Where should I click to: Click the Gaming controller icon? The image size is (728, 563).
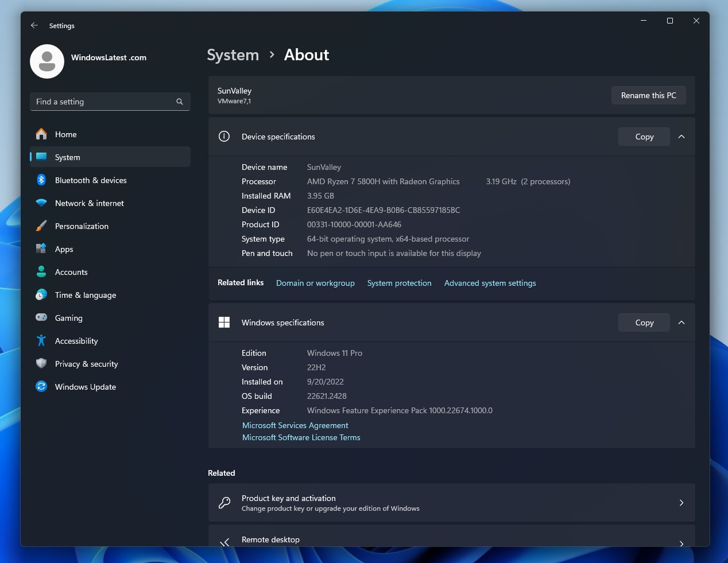tap(41, 317)
